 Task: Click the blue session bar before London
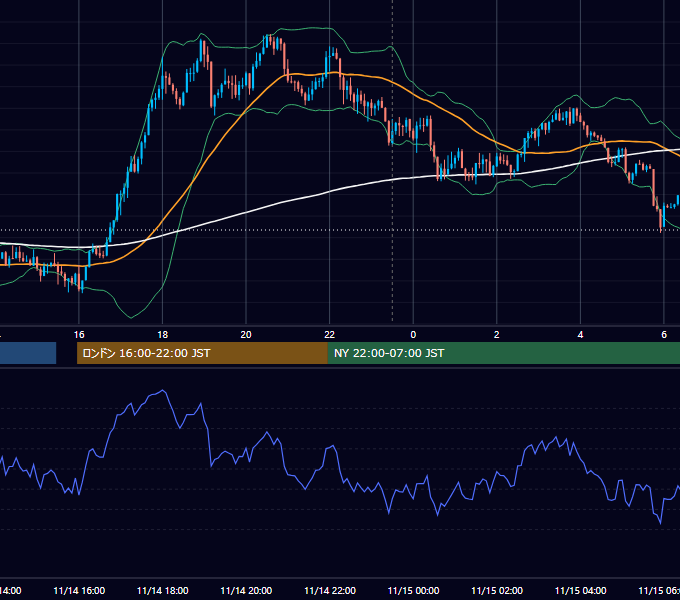coord(28,353)
